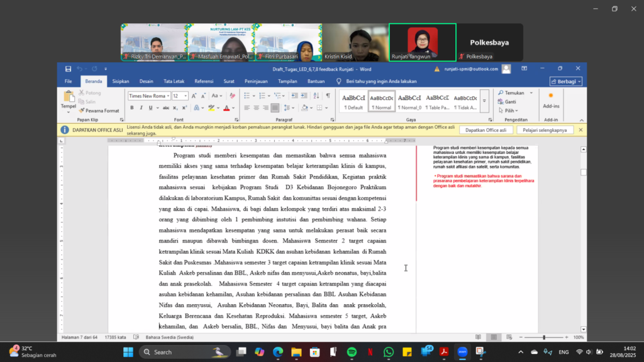Viewport: 644px width, 362px height.
Task: Click the account warning triangle icon
Action: (437, 69)
